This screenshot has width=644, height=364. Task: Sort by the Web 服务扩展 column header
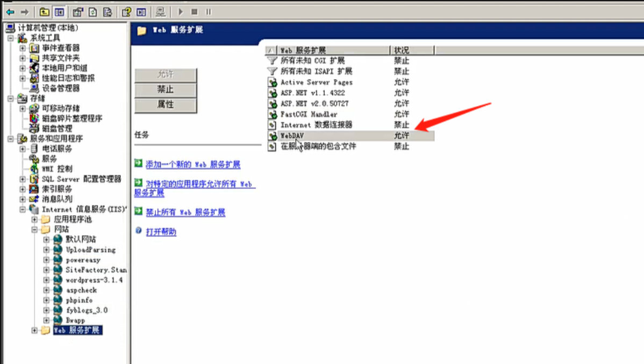click(x=333, y=50)
